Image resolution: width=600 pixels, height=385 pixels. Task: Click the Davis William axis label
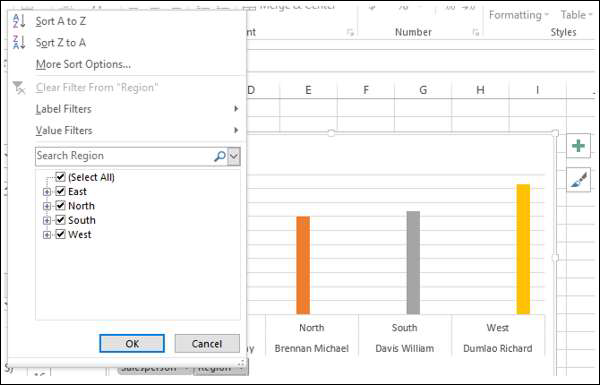(404, 349)
